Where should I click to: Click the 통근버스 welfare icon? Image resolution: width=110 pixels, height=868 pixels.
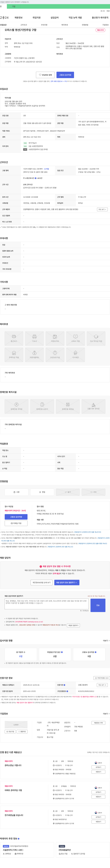pyautogui.click(x=14, y=339)
